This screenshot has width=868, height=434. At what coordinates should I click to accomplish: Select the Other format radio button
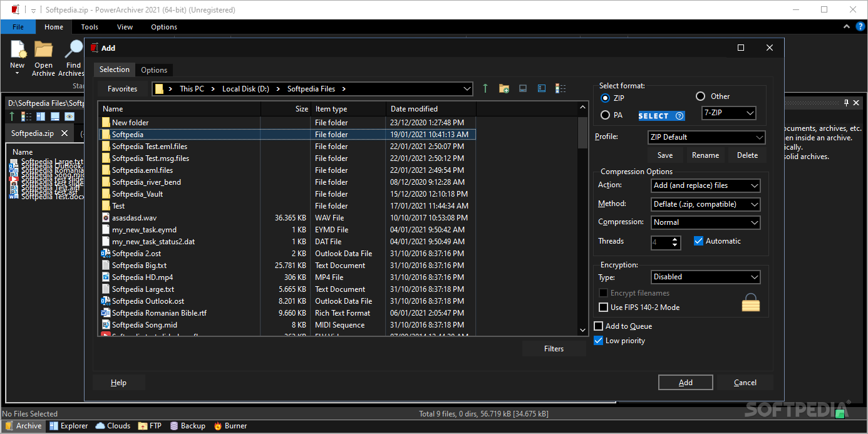(701, 96)
